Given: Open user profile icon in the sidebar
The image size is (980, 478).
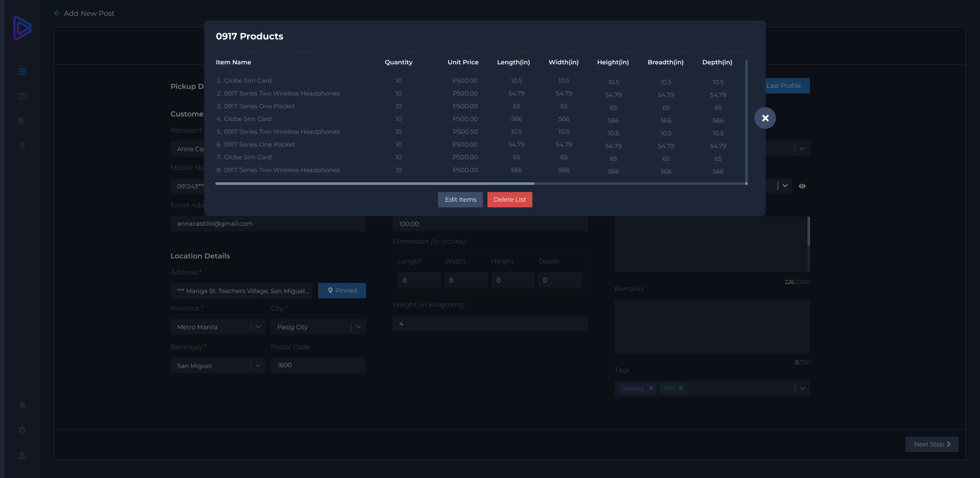Looking at the screenshot, I should coord(22,456).
